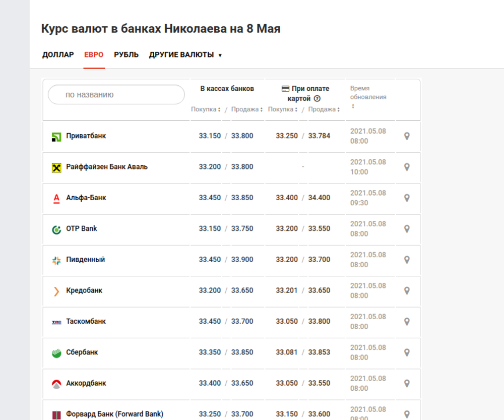Viewport: 504px width, 420px height.
Task: Sort by cash desk Продажа column
Action: click(247, 109)
